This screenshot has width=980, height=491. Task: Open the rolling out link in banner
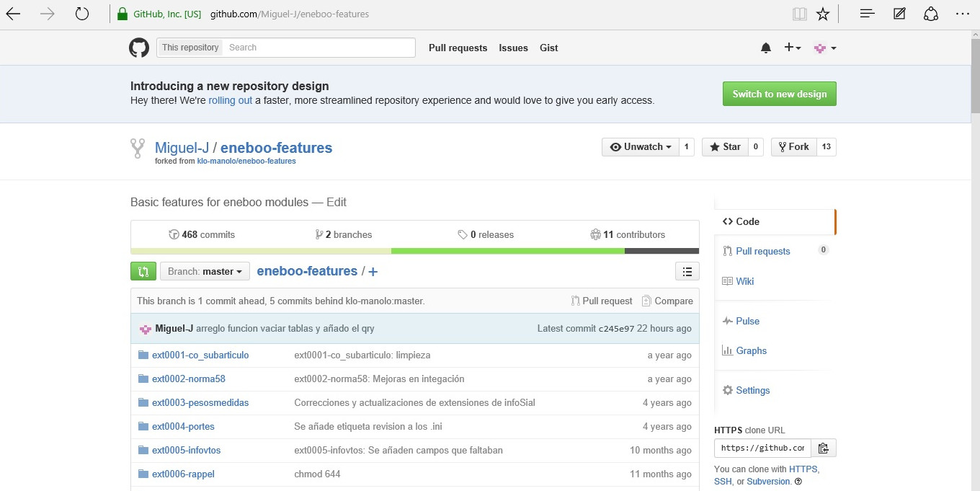(x=231, y=100)
